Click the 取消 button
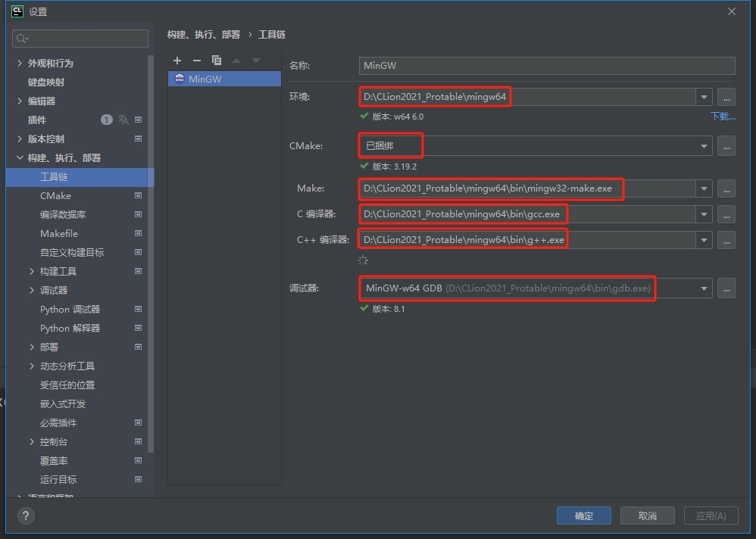 point(647,516)
